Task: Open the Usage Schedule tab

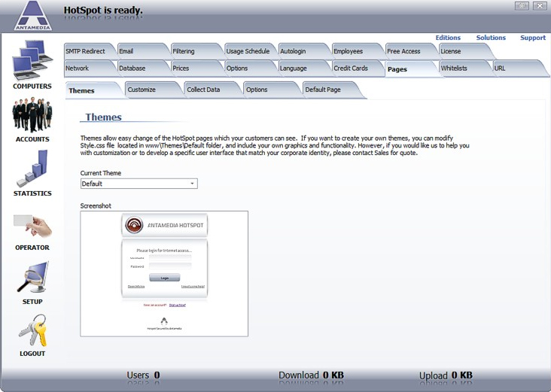Action: pyautogui.click(x=250, y=51)
